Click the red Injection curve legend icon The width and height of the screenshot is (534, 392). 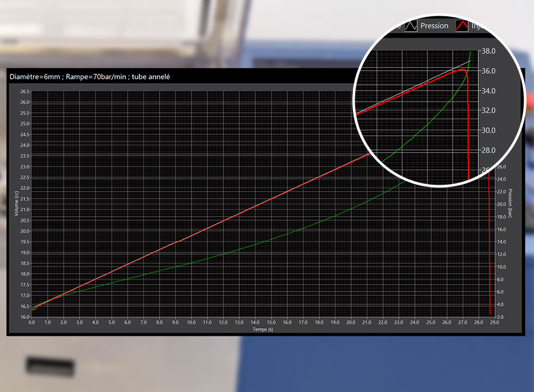coord(461,26)
